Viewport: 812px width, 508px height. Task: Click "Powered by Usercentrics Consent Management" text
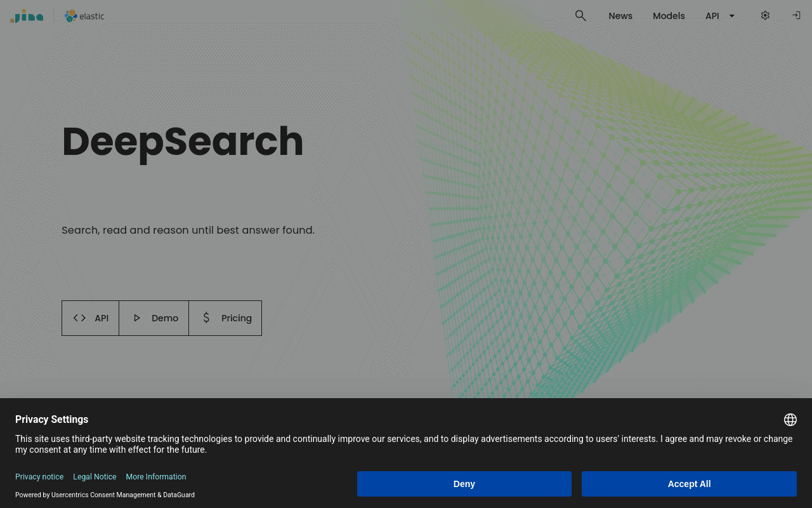(105, 495)
